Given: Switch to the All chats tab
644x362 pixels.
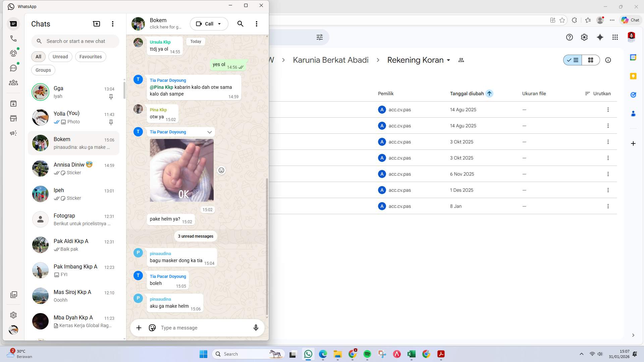Looking at the screenshot, I should click(x=38, y=56).
